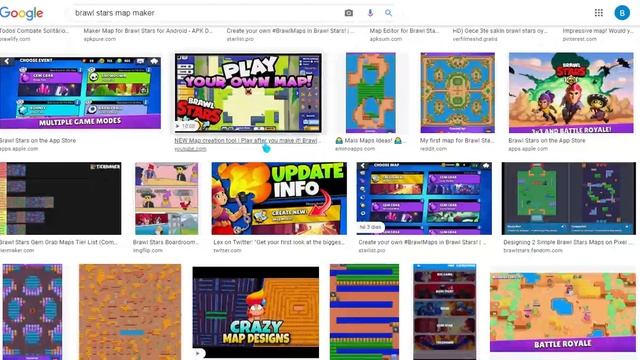Click the NEW Map creation tool link

click(x=247, y=140)
